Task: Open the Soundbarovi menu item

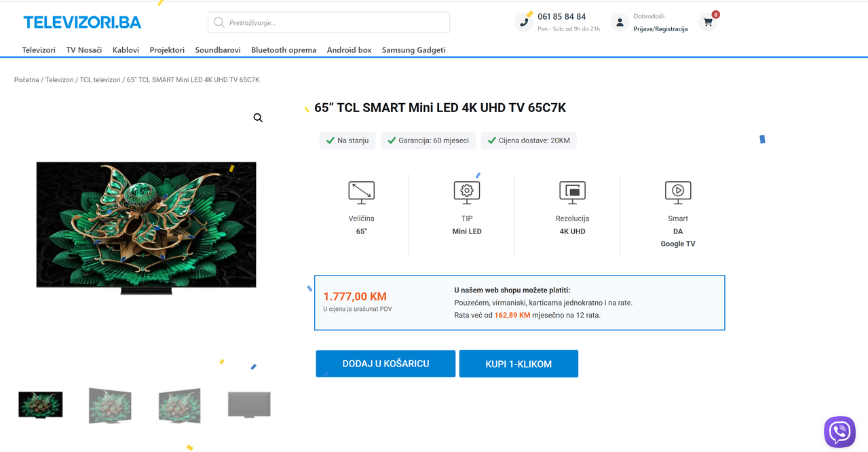Action: (x=218, y=50)
